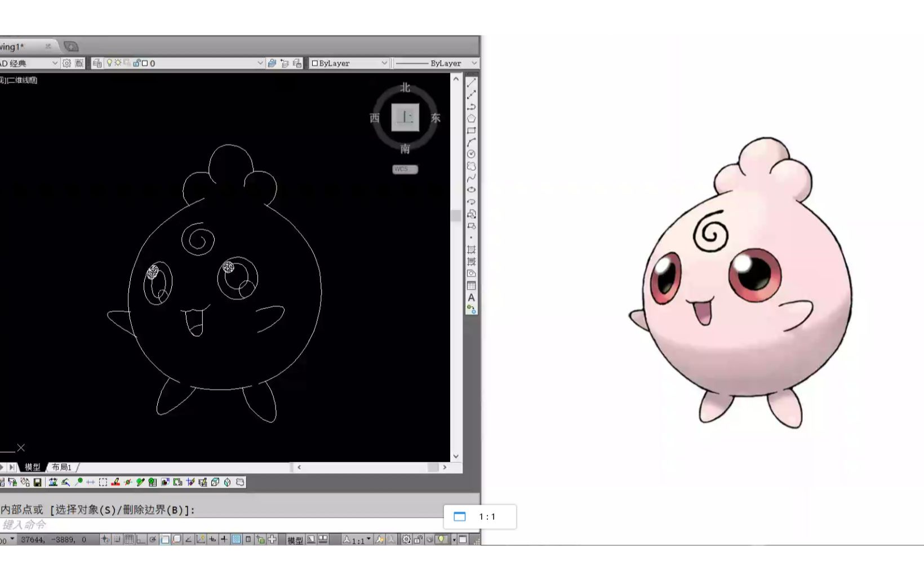This screenshot has height=578, width=924.
Task: Click the 上 face of ViewCube
Action: tap(405, 117)
